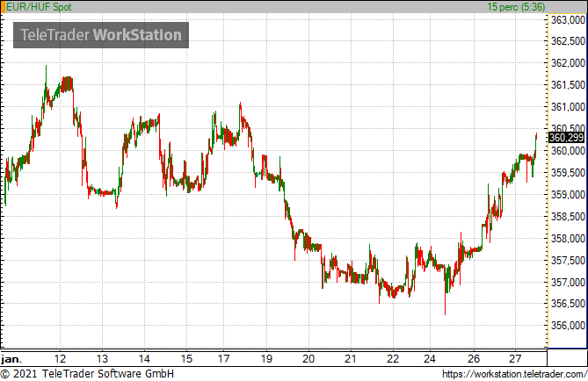Click the 361,000 price axis label
Screen dimensions: 588x381
568,107
